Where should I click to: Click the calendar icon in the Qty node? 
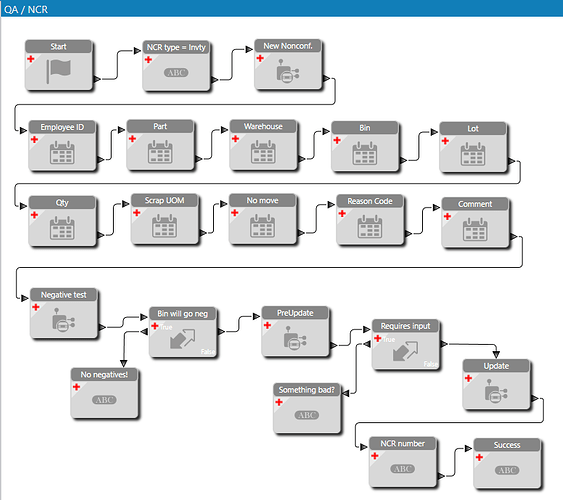tap(62, 228)
